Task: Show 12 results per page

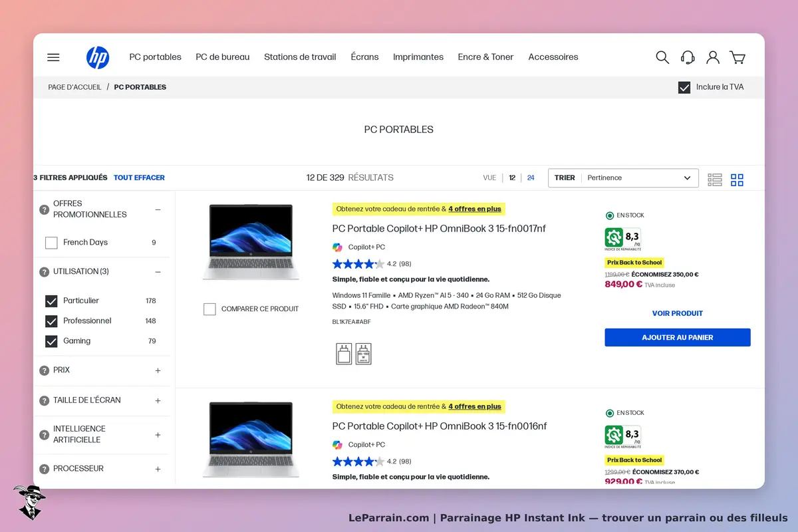Action: 512,178
